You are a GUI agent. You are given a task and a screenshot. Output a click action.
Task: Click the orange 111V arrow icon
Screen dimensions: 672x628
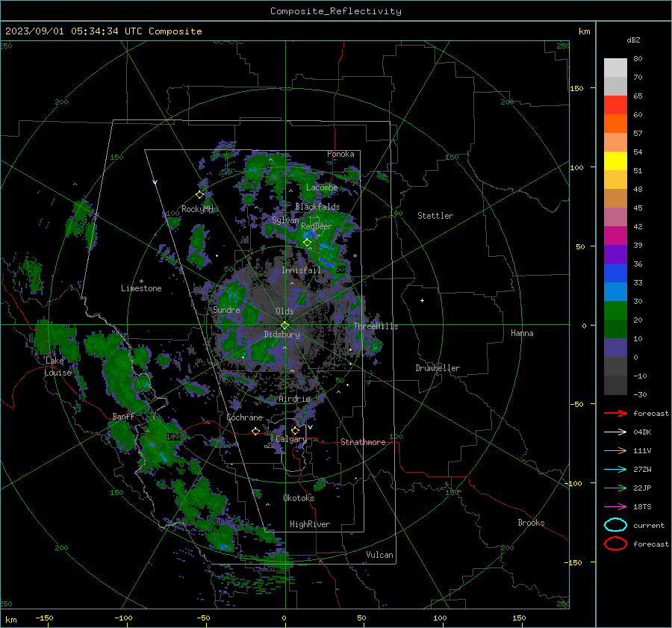[x=615, y=450]
